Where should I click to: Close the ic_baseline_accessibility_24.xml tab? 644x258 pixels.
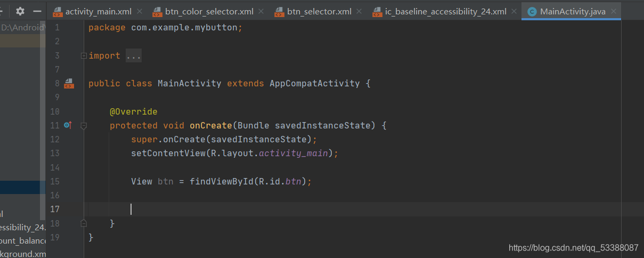(513, 11)
